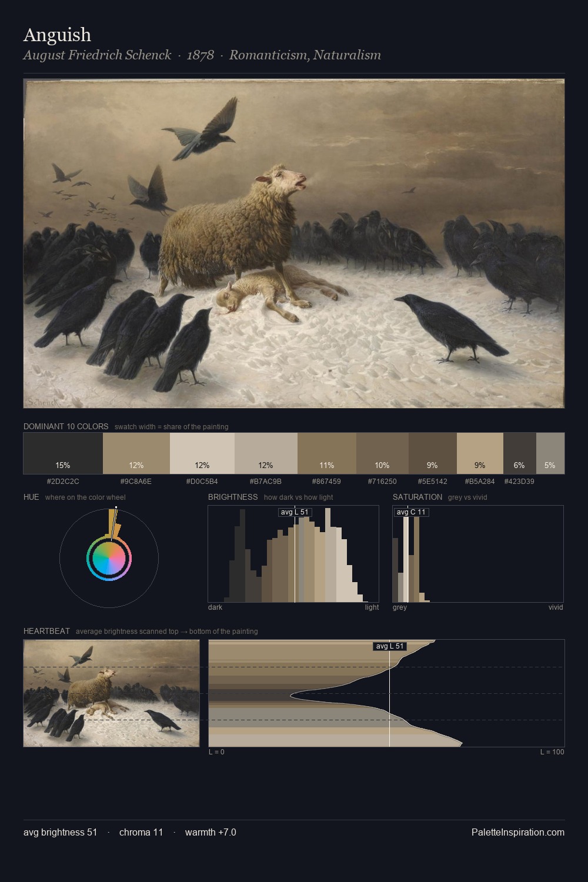This screenshot has width=588, height=882.
Task: Click the #423D39 swatch showing 6%
Action: (520, 453)
